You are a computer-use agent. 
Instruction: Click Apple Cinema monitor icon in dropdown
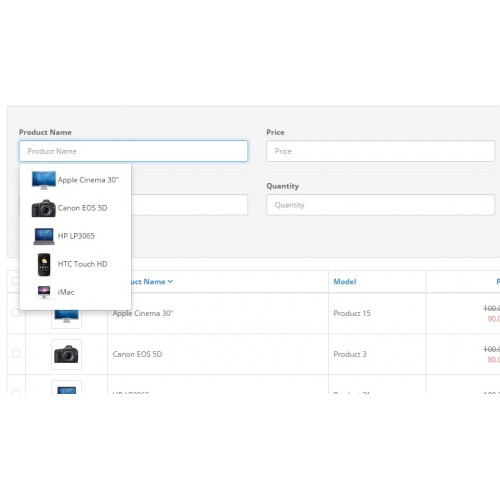[x=44, y=180]
